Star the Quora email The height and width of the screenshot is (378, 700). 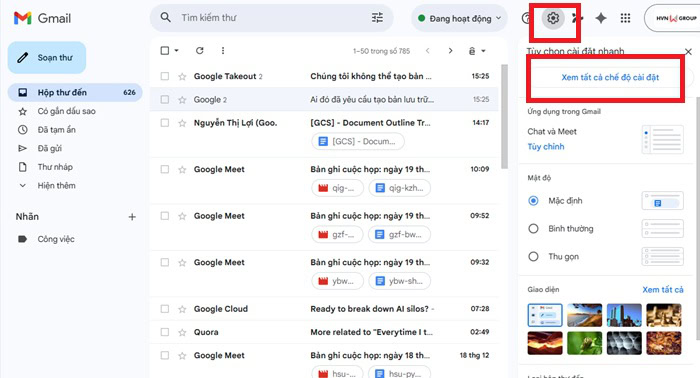[x=182, y=332]
